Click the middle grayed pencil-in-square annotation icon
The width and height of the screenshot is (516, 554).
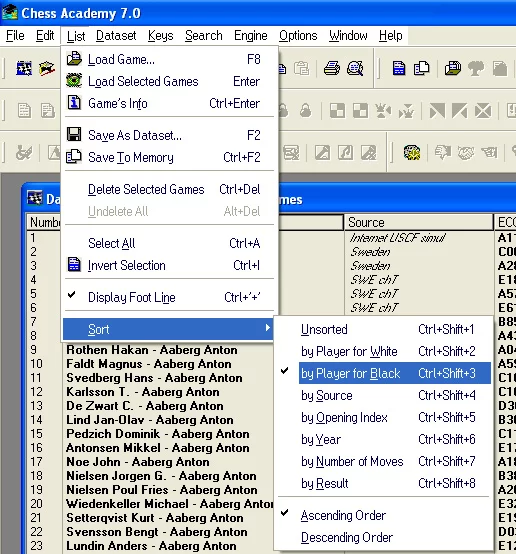345,153
